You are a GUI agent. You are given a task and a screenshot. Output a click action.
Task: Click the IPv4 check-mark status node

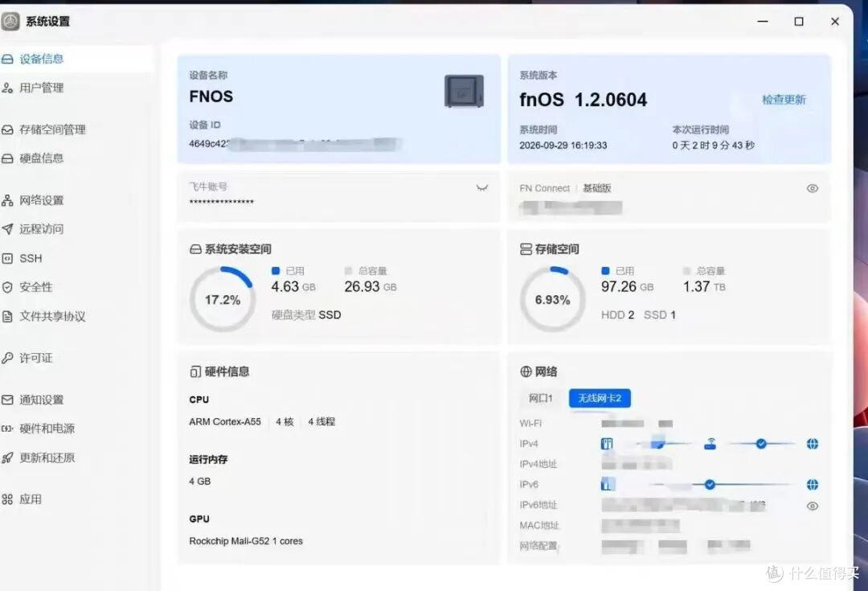click(761, 444)
